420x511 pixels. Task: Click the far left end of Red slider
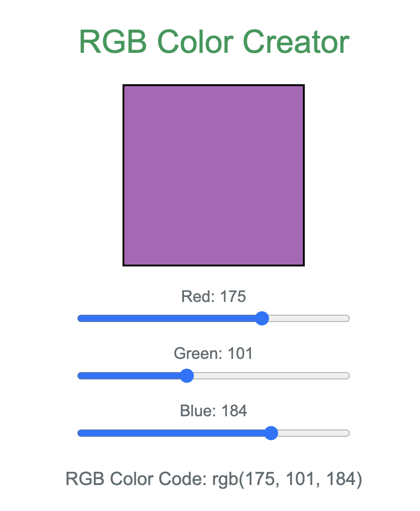80,318
